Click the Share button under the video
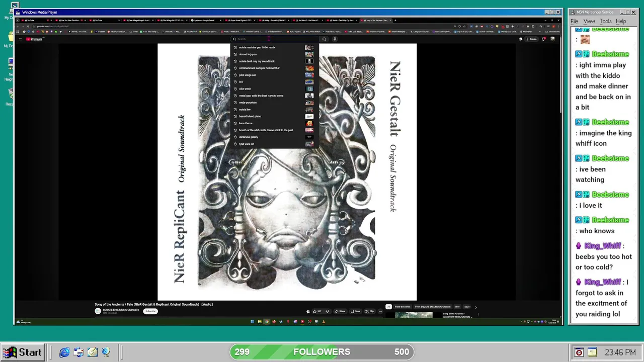The width and height of the screenshot is (644, 362). (340, 311)
